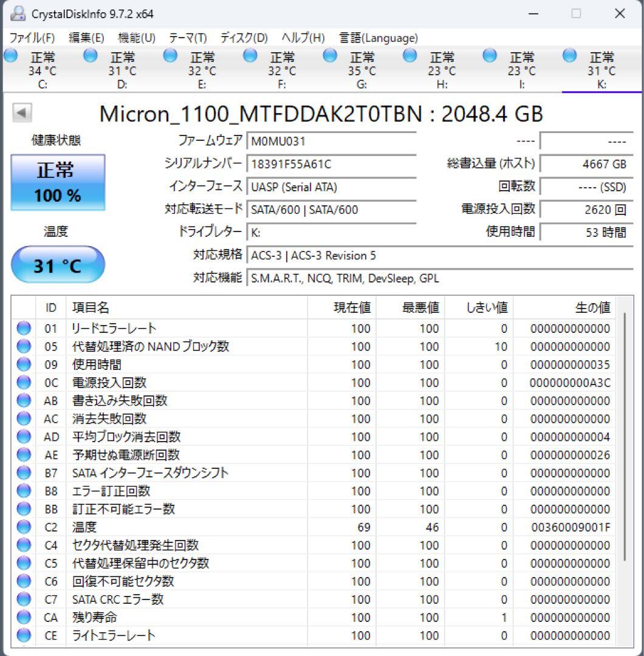644x656 pixels.
Task: Click status orb for 09 使用時間 row
Action: tap(24, 364)
